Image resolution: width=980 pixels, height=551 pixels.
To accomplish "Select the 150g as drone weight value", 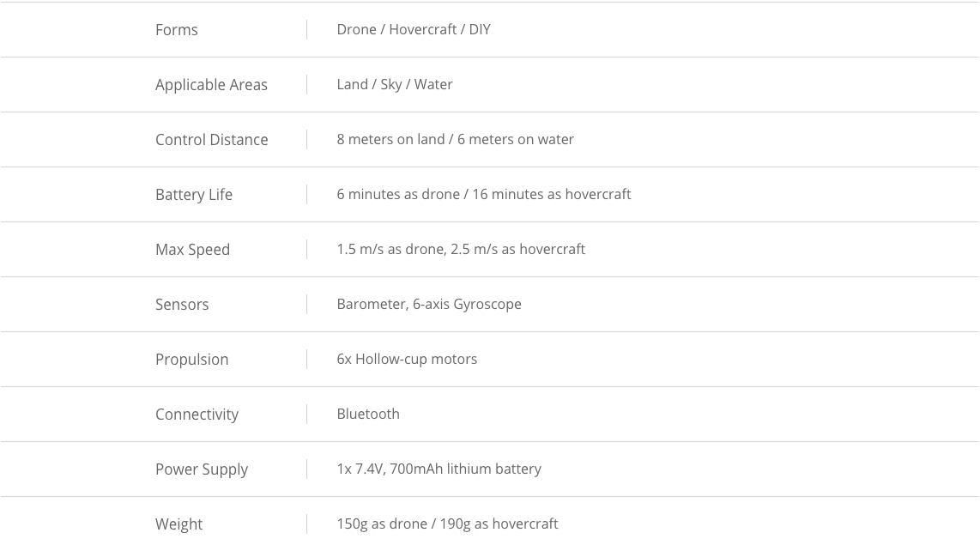I will pyautogui.click(x=382, y=524).
